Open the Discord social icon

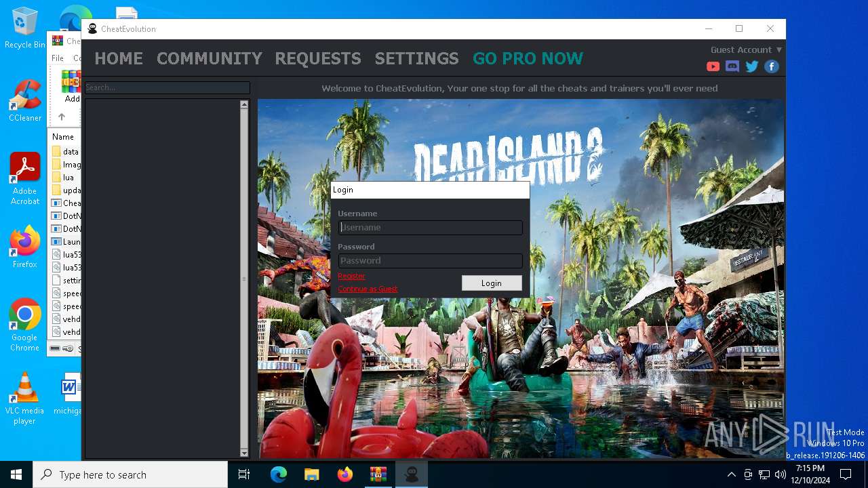point(732,66)
